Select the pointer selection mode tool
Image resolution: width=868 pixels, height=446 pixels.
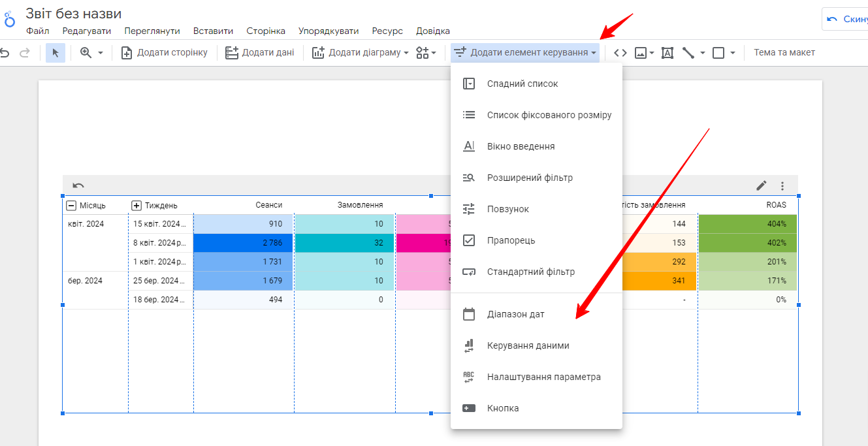pyautogui.click(x=56, y=53)
